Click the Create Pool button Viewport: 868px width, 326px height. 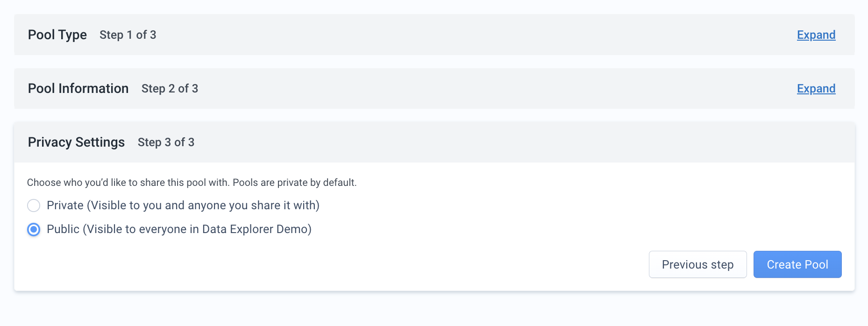coord(797,264)
